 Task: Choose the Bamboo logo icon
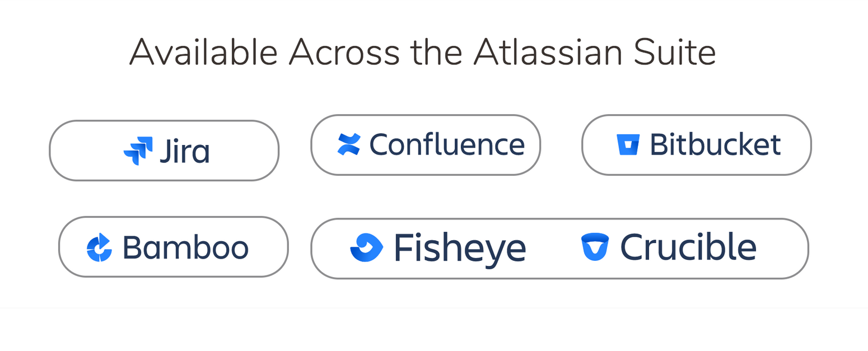coord(100,247)
